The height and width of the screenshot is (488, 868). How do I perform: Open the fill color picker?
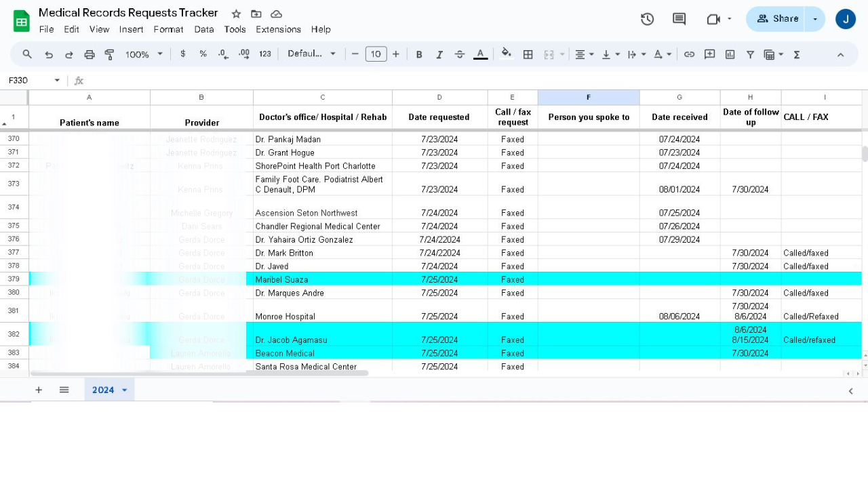(x=506, y=54)
